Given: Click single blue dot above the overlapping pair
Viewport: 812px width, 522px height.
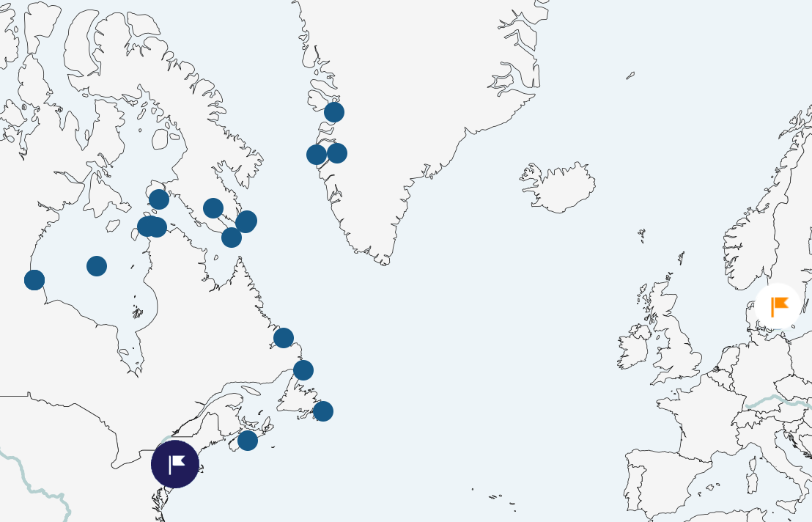Looking at the screenshot, I should point(159,199).
